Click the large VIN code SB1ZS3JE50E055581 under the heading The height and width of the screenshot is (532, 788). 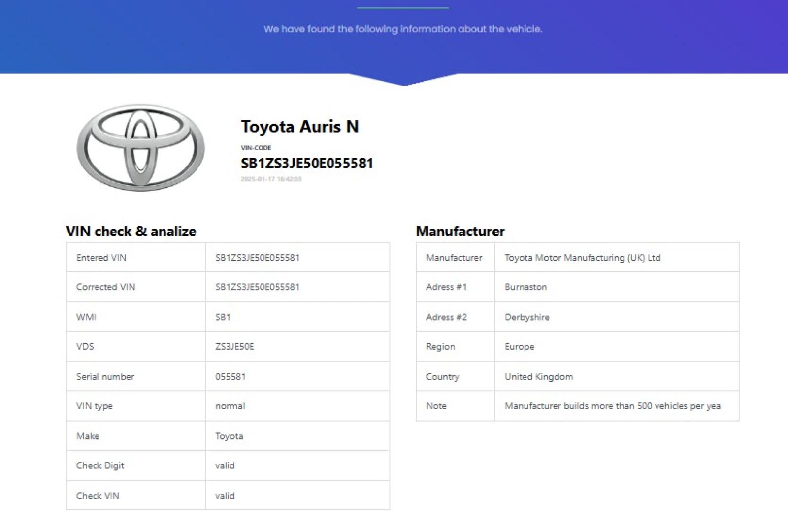tap(307, 163)
